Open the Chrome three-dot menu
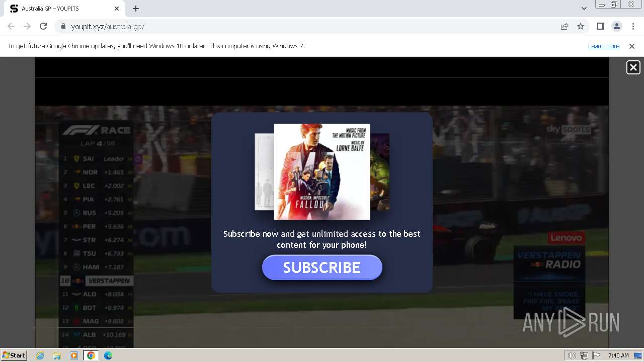 pyautogui.click(x=633, y=27)
